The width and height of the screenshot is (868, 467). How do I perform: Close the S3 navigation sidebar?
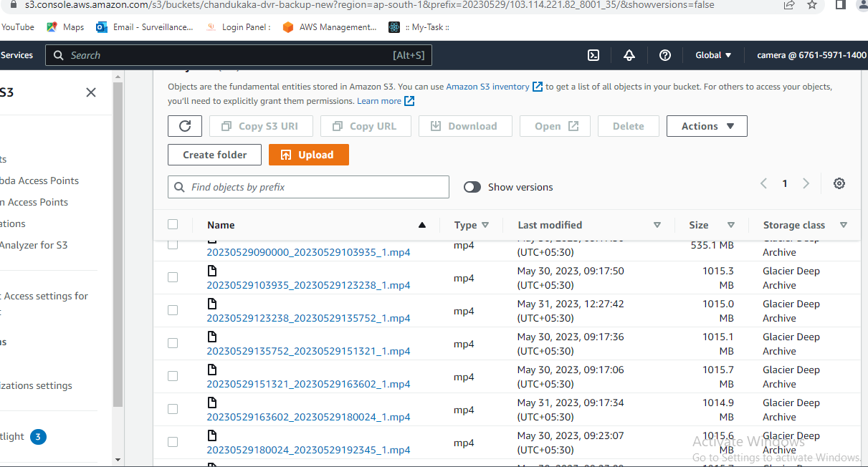[x=91, y=92]
